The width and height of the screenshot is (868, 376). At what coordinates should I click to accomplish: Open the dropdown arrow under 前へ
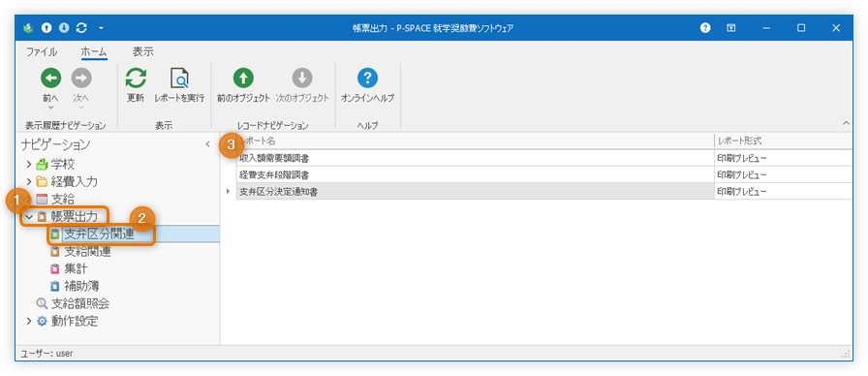pyautogui.click(x=51, y=108)
